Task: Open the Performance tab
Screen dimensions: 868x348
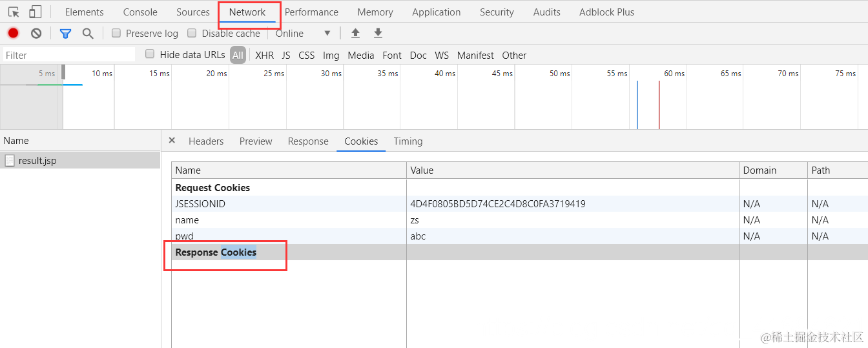Action: click(311, 12)
